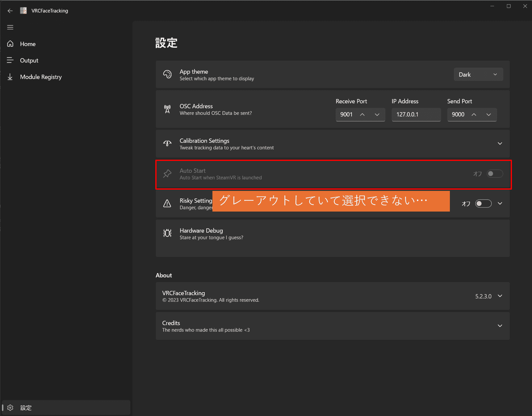Expand the Risky Settings chevron
Viewport: 532px width, 416px height.
point(500,204)
